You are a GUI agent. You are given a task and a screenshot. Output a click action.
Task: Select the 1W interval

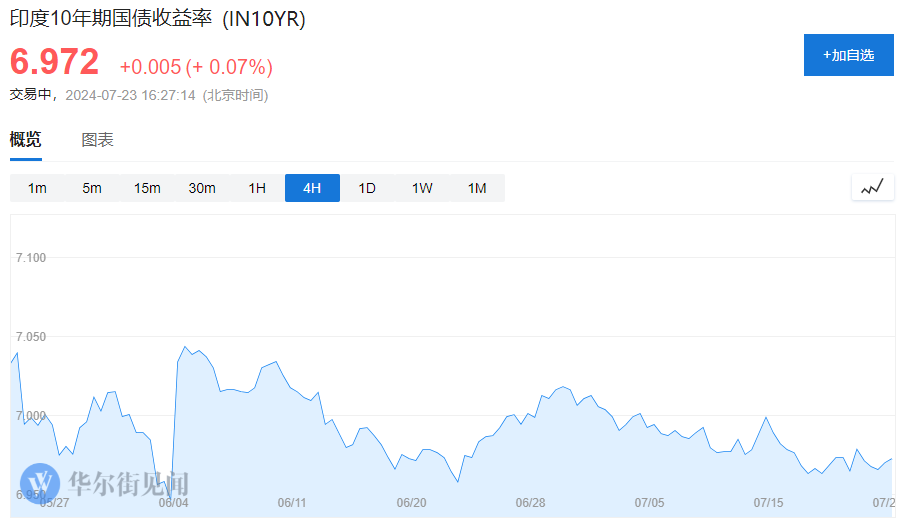422,188
